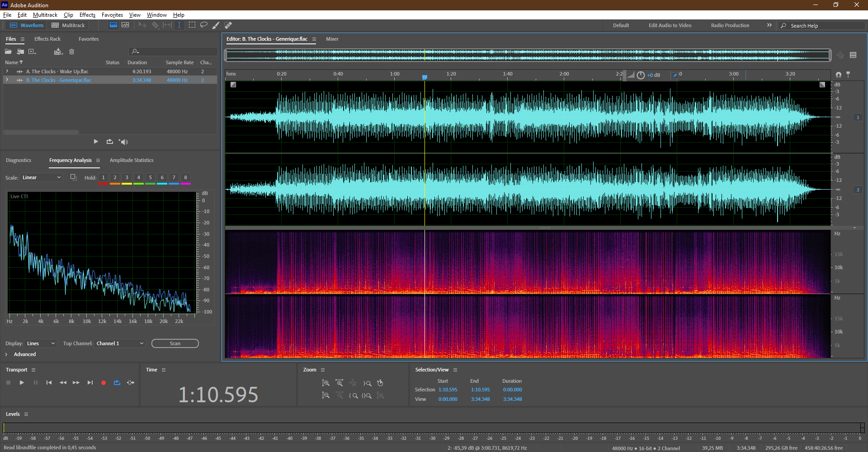Image resolution: width=868 pixels, height=452 pixels.
Task: Click the New File icon in Files panel
Action: (x=32, y=52)
